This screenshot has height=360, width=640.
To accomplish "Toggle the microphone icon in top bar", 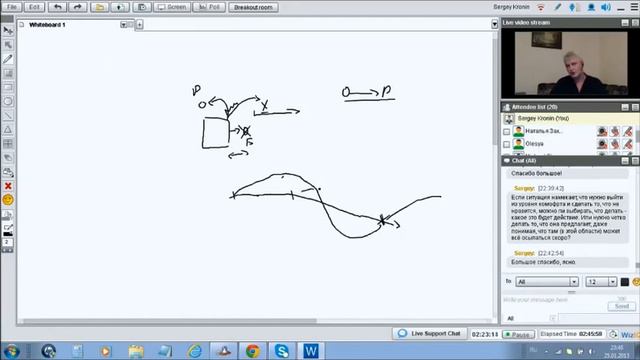I will pos(572,7).
